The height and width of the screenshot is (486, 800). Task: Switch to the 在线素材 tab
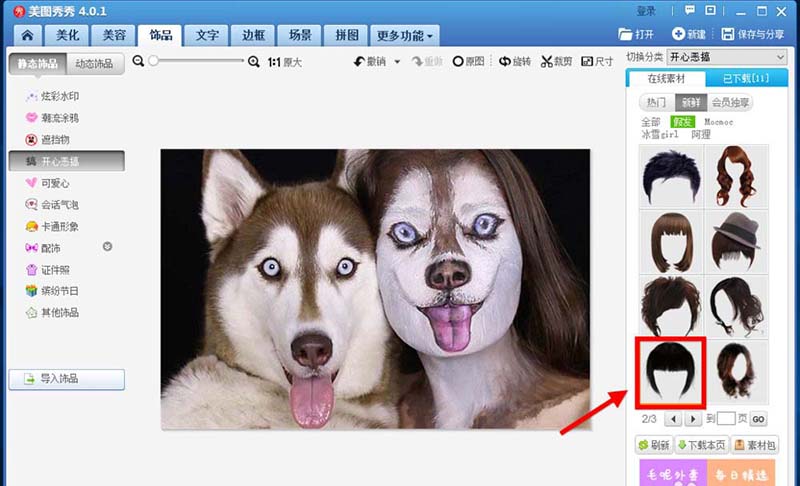tap(666, 79)
